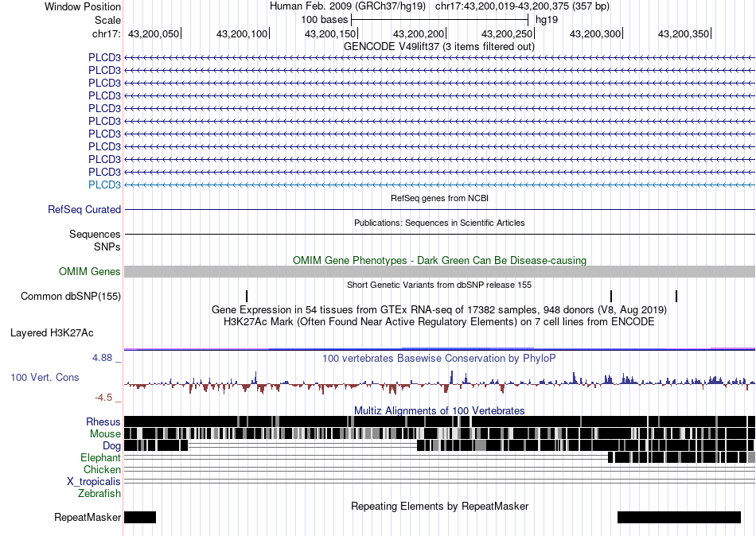Click the "Zebrafish" alignment label
Viewport: 756px width, 536px height.
coord(99,494)
